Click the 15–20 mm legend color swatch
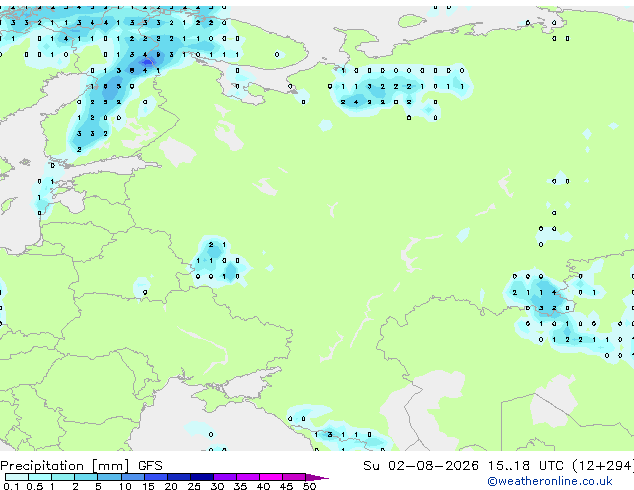The image size is (634, 490). [155, 477]
